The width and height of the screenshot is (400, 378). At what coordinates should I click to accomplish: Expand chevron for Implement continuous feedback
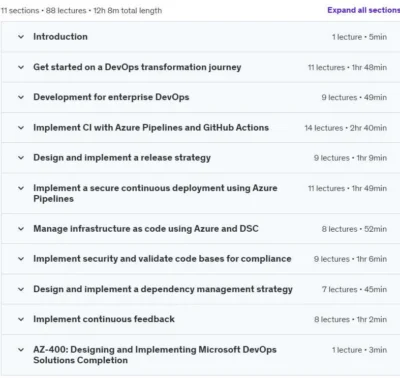click(x=21, y=319)
